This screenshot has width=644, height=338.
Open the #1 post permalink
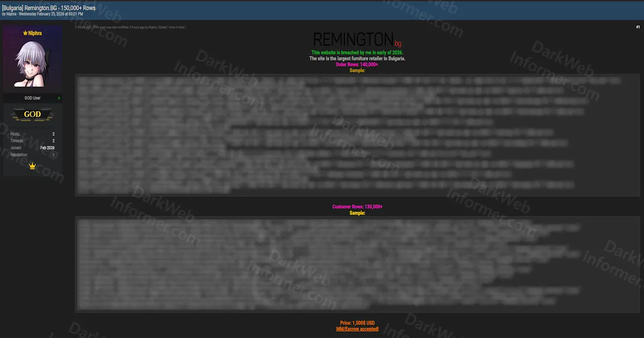coord(638,27)
